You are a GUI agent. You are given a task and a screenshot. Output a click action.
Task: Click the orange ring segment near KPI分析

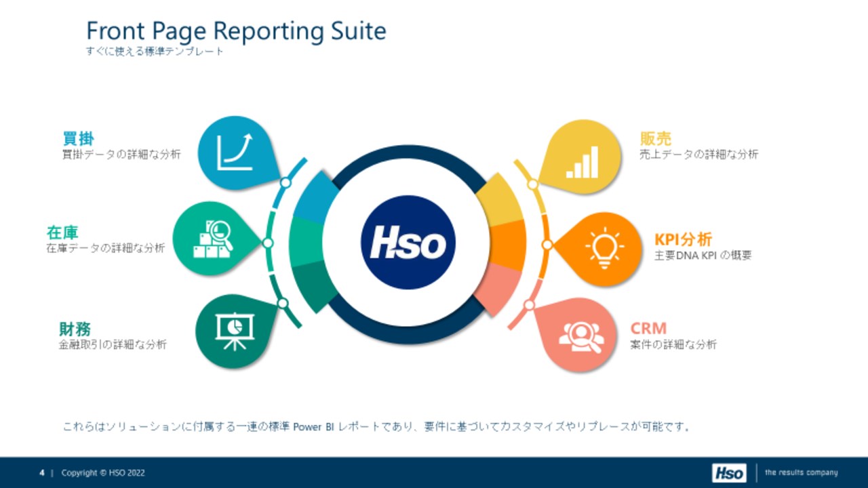(508, 245)
